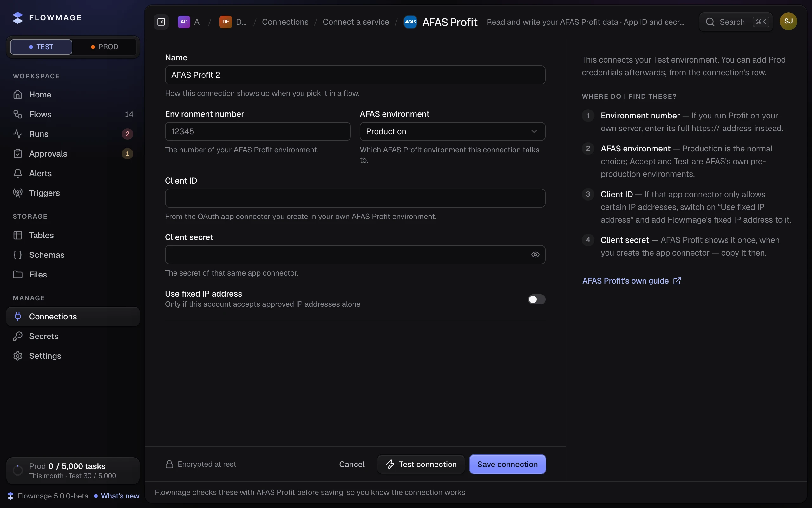The image size is (812, 508).
Task: Switch to the PROD environment
Action: pyautogui.click(x=105, y=47)
